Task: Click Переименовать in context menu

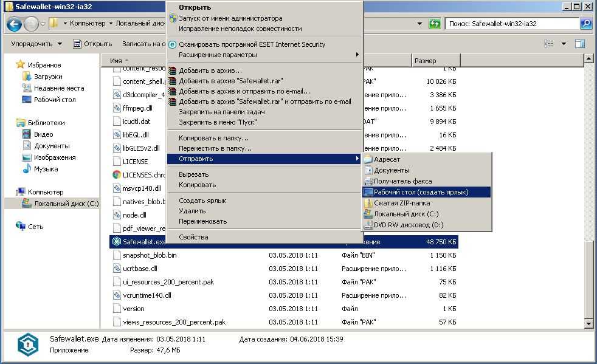Action: (264, 221)
